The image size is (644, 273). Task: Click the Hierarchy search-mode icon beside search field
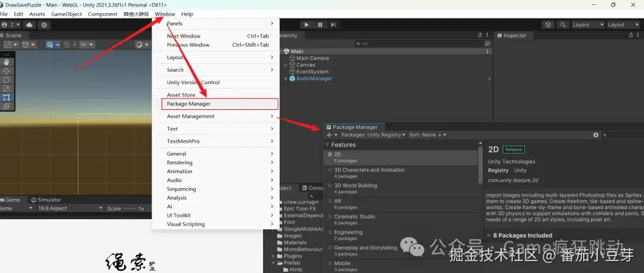487,43
